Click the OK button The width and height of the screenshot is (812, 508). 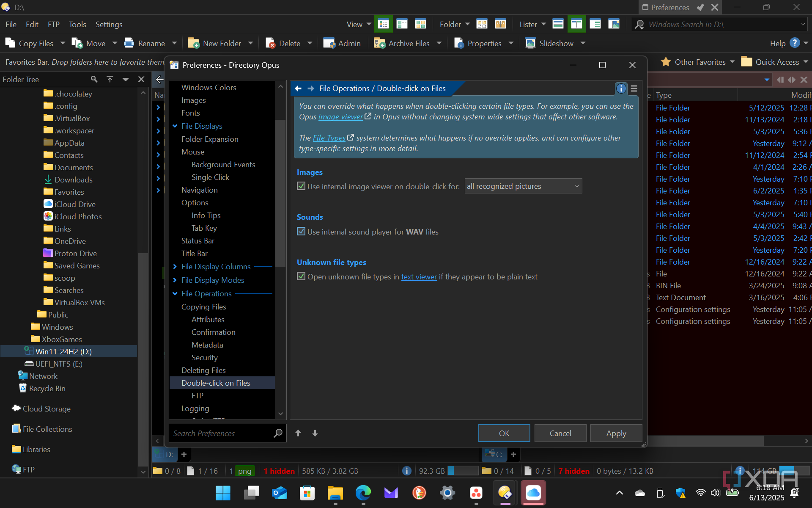point(504,433)
